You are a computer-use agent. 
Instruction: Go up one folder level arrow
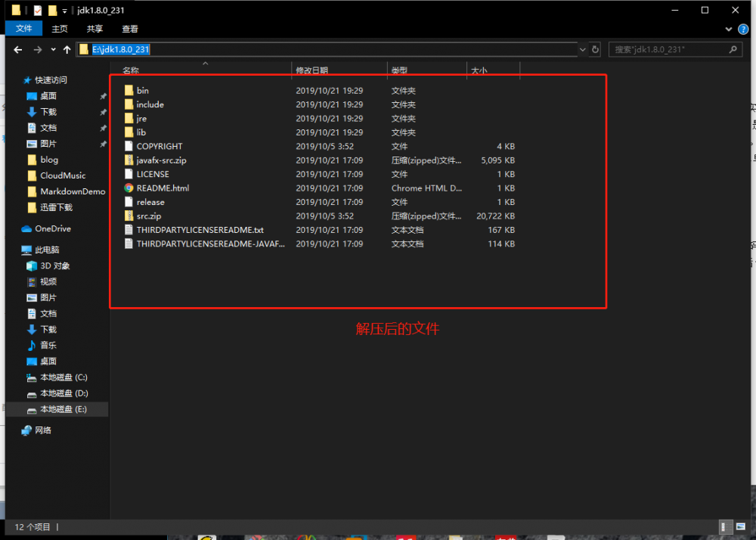(x=67, y=49)
